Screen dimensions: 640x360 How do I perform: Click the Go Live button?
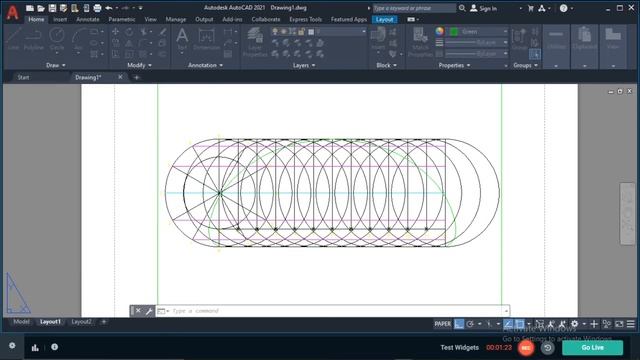pos(593,348)
